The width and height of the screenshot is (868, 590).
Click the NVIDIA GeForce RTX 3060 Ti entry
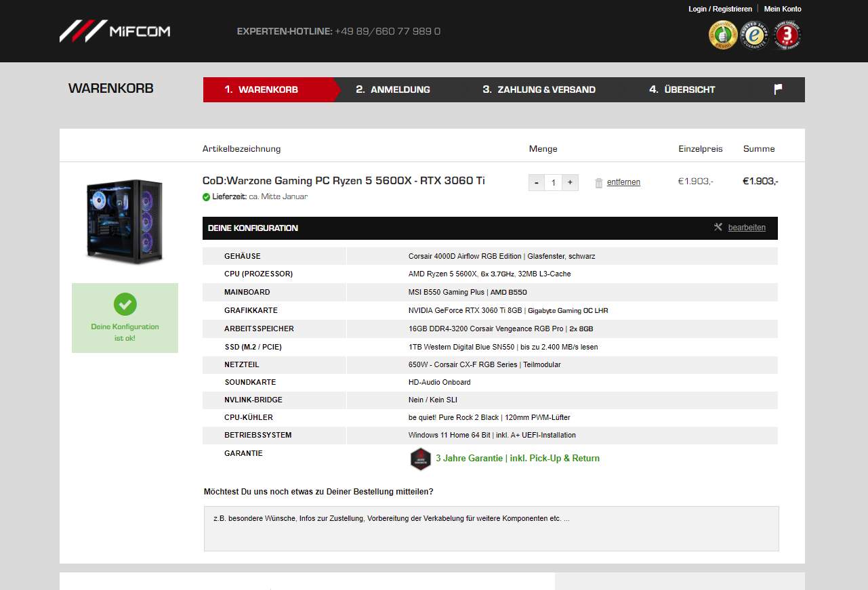(x=508, y=310)
